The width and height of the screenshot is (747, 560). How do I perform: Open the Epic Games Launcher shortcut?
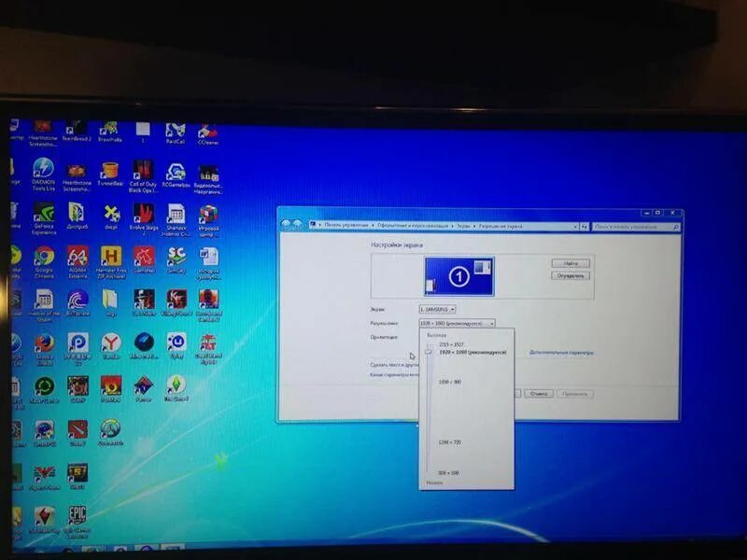click(x=78, y=522)
